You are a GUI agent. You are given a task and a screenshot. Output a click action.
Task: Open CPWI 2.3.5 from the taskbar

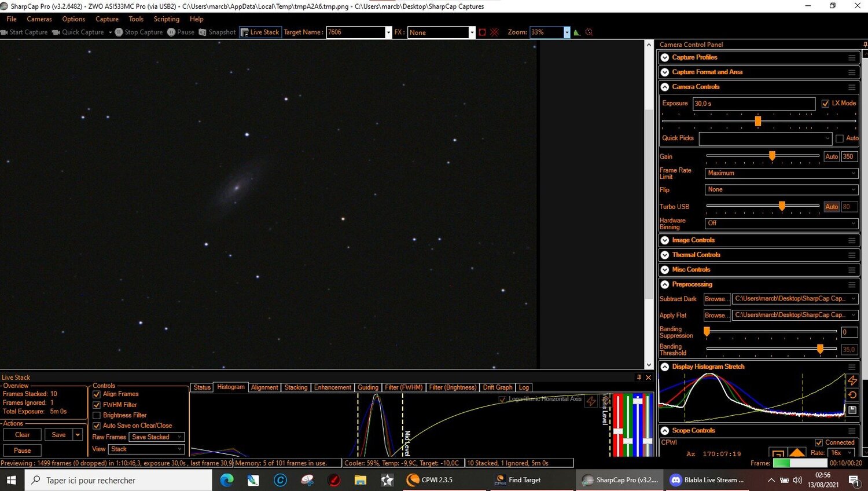pyautogui.click(x=430, y=480)
